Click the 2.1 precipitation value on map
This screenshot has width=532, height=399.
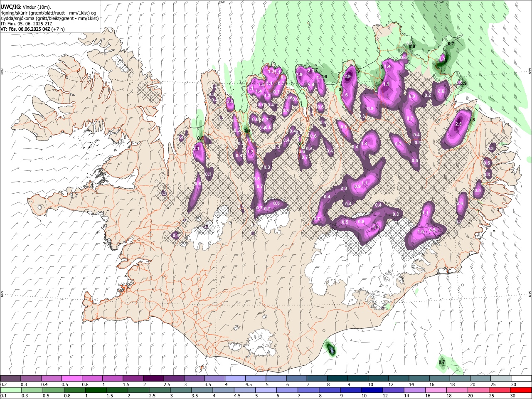pos(197,148)
